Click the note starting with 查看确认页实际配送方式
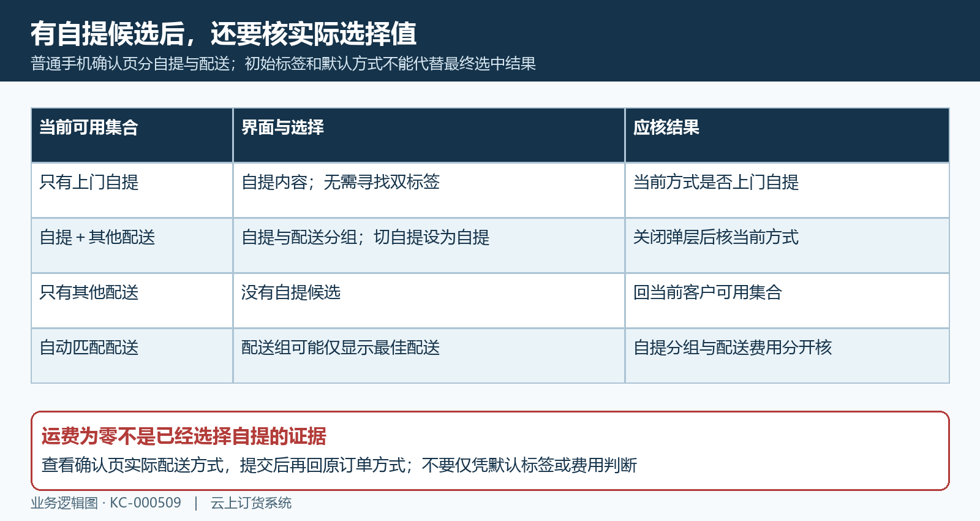Image resolution: width=980 pixels, height=521 pixels. [339, 465]
